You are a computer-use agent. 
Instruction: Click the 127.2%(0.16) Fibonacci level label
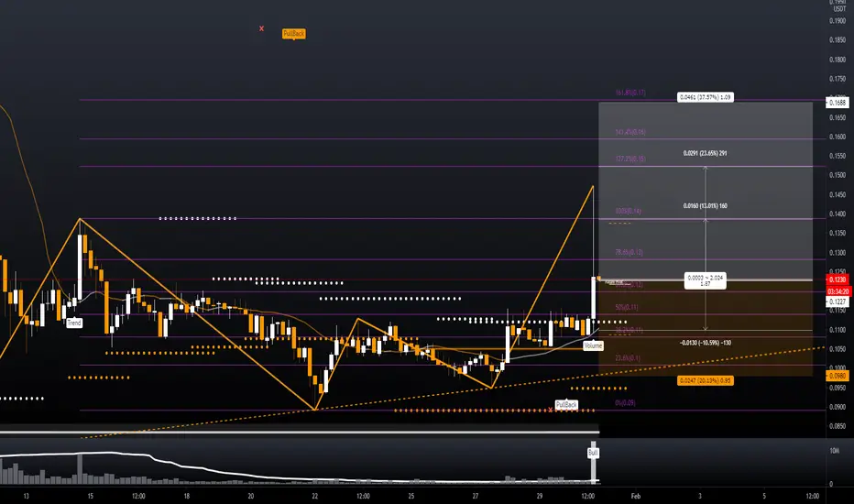click(x=630, y=159)
